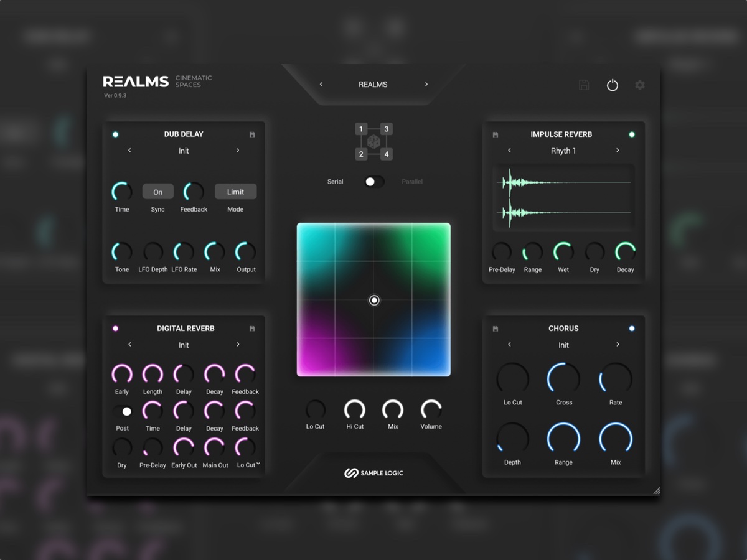Click the Chorus Rate knob
Viewport: 747px width, 560px height.
pos(616,379)
